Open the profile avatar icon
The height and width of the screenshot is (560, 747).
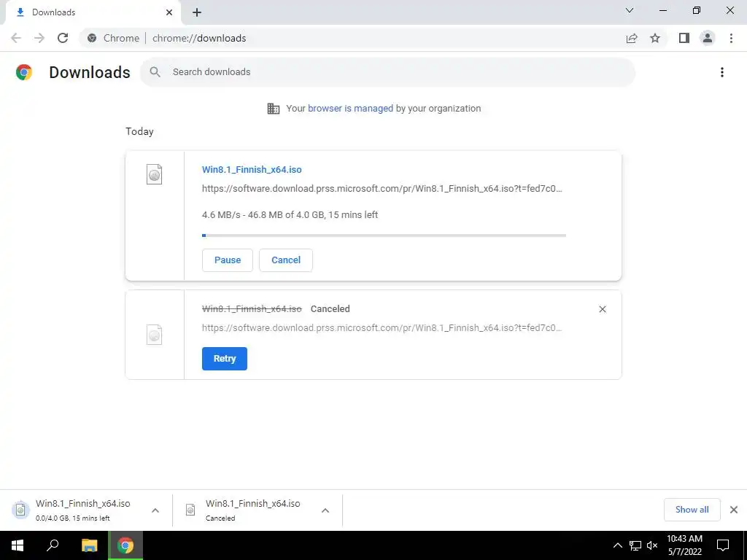[708, 38]
